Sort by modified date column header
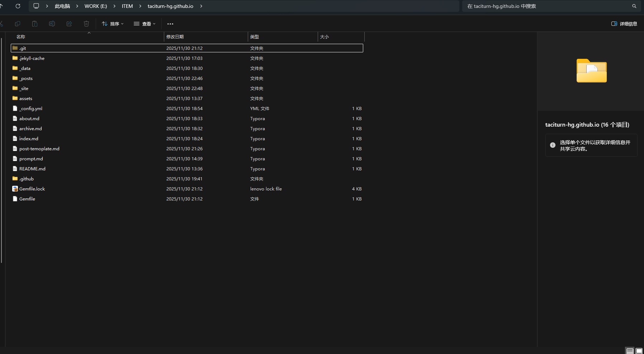644x354 pixels. click(x=175, y=37)
